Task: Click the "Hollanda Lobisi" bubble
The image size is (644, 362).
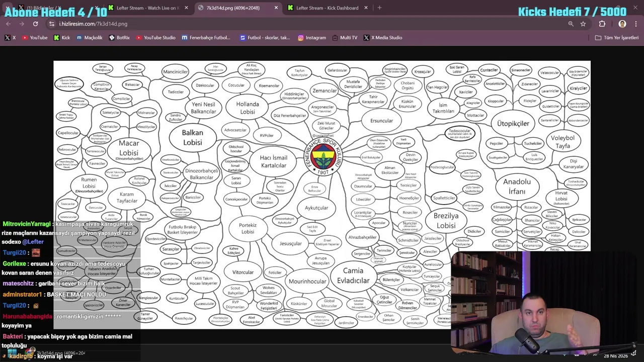Action: [248, 108]
